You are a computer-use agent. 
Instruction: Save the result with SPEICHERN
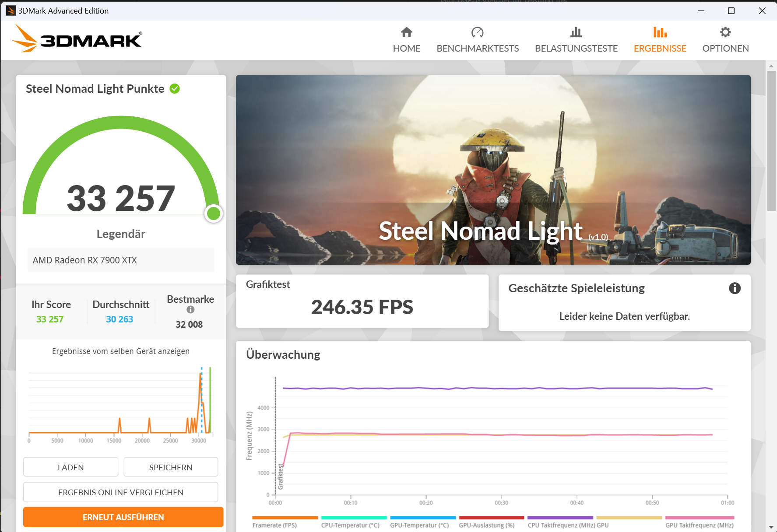171,467
